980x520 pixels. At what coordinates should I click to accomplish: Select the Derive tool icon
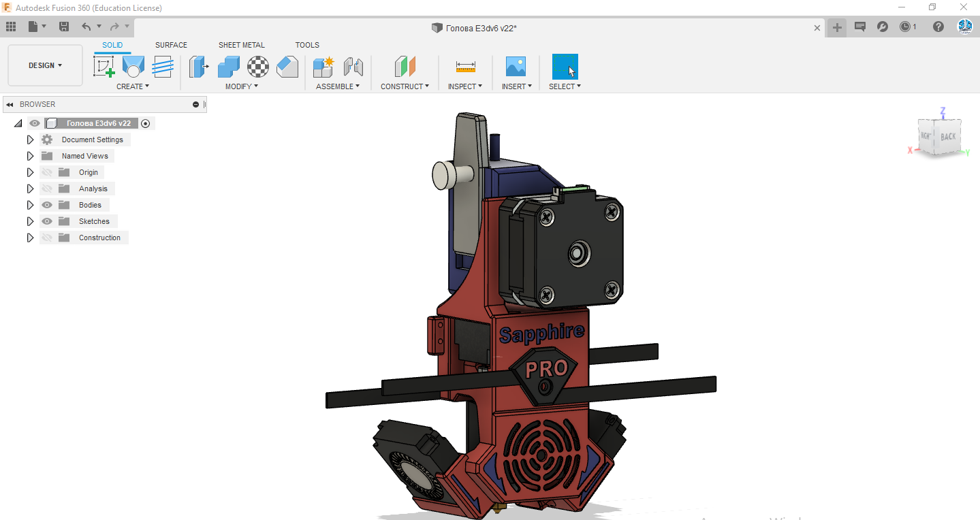[x=162, y=66]
